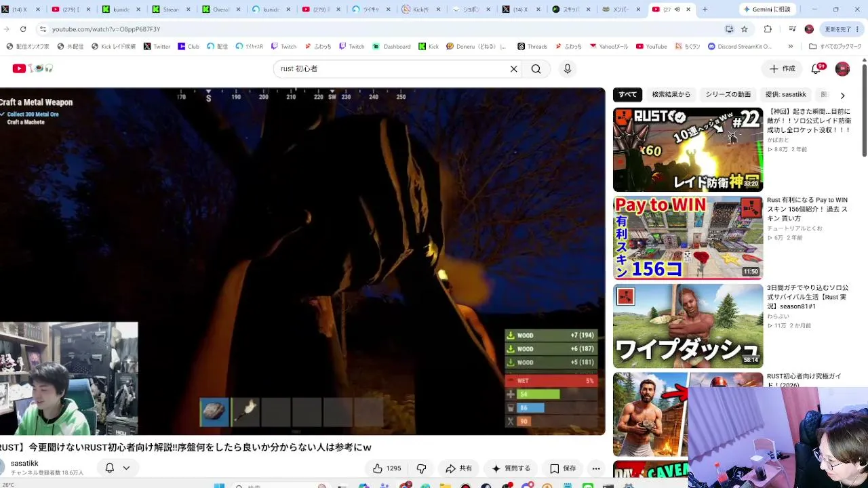The height and width of the screenshot is (488, 868).
Task: Open the 3日間ガチでやり込むソロ公式 video title
Action: (808, 297)
